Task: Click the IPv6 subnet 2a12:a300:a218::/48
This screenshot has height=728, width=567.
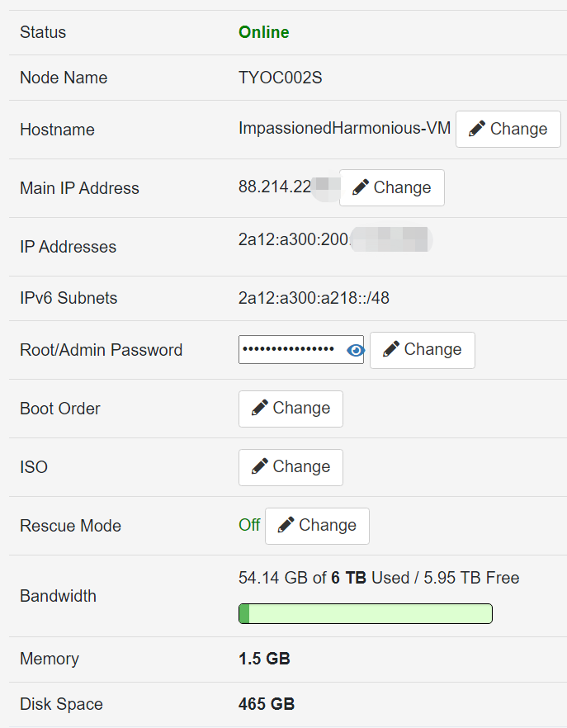Action: tap(314, 298)
